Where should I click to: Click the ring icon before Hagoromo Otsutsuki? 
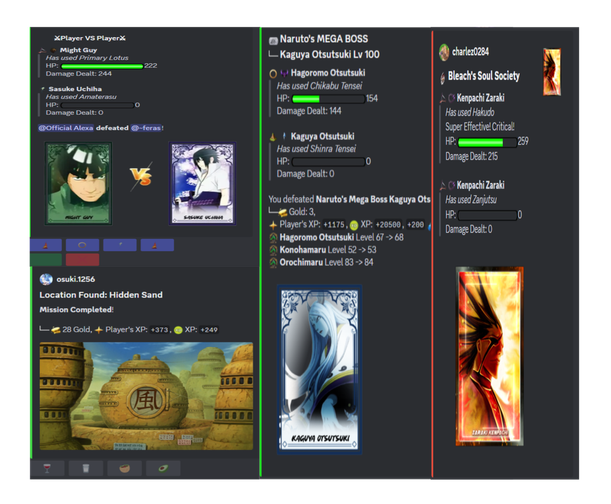click(273, 73)
